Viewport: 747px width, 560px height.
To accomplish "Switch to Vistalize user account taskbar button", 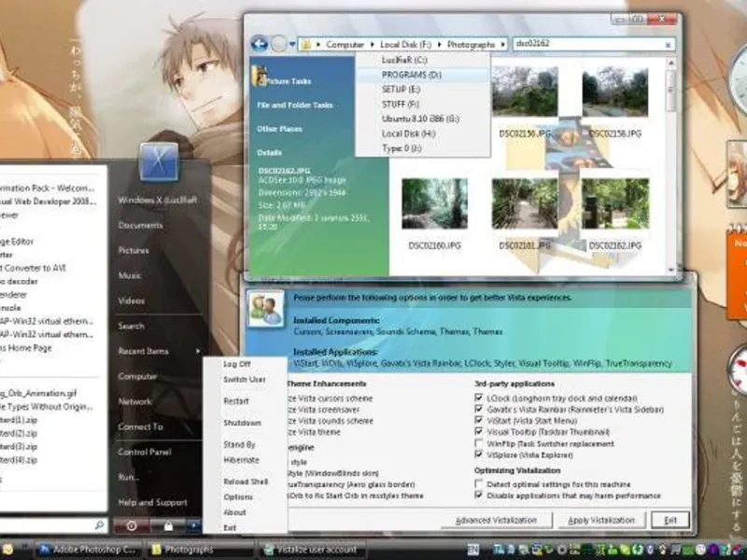I will [312, 550].
